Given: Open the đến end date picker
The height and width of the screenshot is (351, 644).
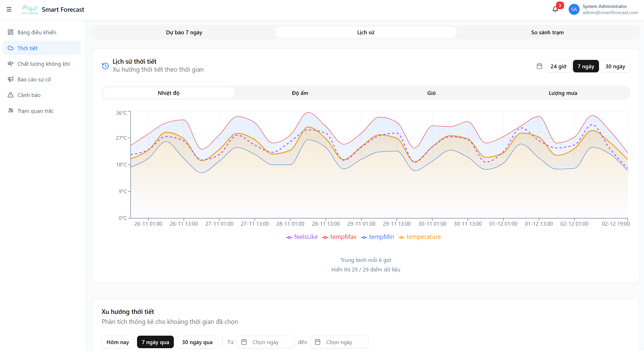Looking at the screenshot, I should 339,342.
